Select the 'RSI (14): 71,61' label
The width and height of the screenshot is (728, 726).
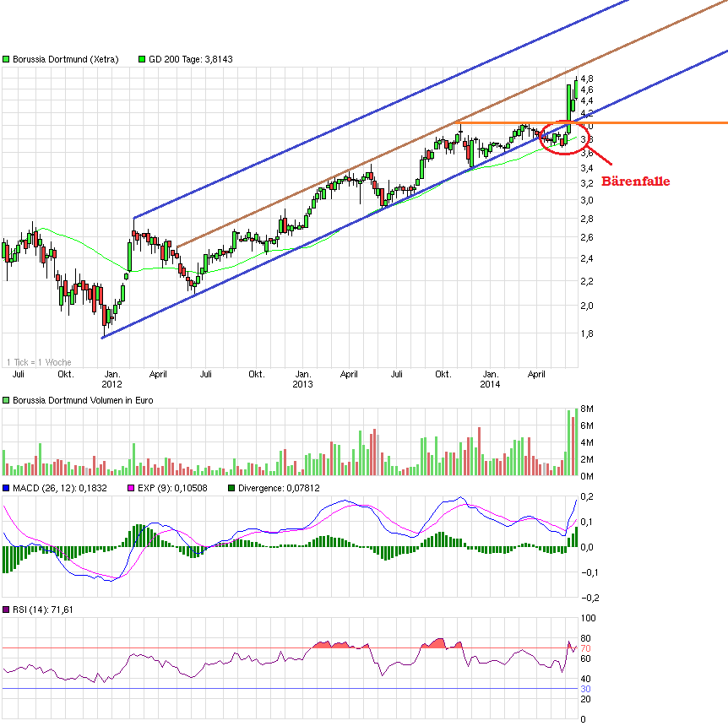tap(43, 610)
